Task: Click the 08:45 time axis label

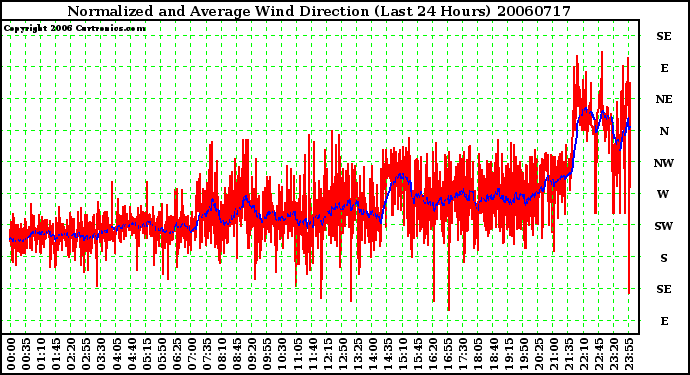Action: coord(237,354)
